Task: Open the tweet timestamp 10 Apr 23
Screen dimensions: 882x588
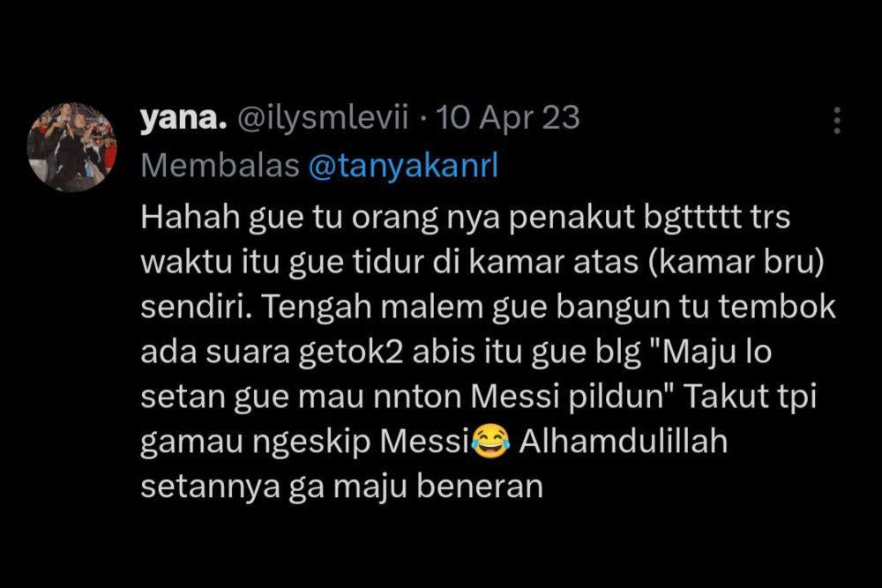Action: tap(508, 119)
